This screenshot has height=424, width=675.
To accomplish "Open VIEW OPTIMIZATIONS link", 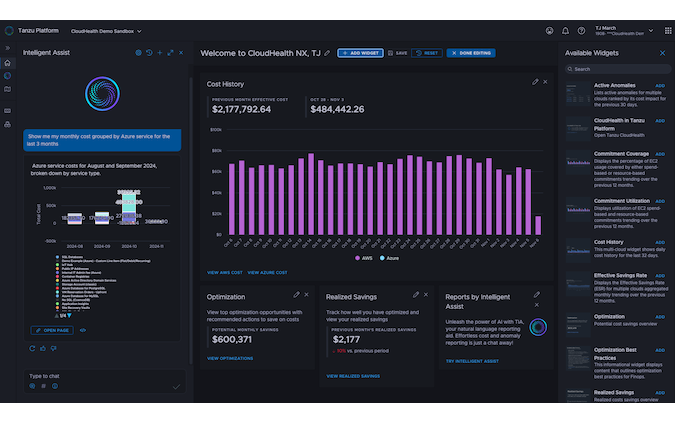I will [230, 358].
